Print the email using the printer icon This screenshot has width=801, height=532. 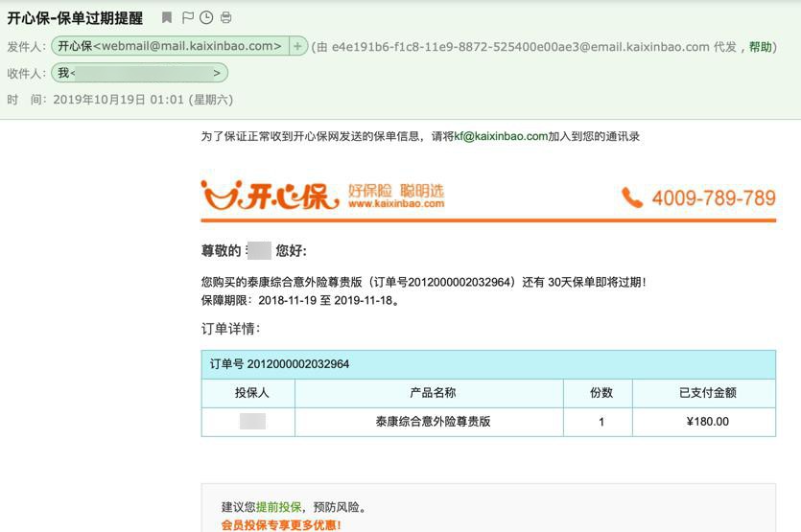coord(225,18)
